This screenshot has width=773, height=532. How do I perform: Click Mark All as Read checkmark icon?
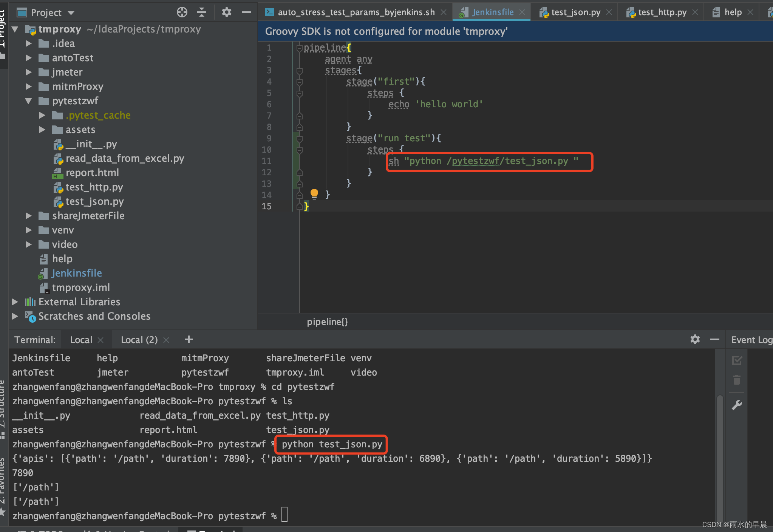pos(737,360)
